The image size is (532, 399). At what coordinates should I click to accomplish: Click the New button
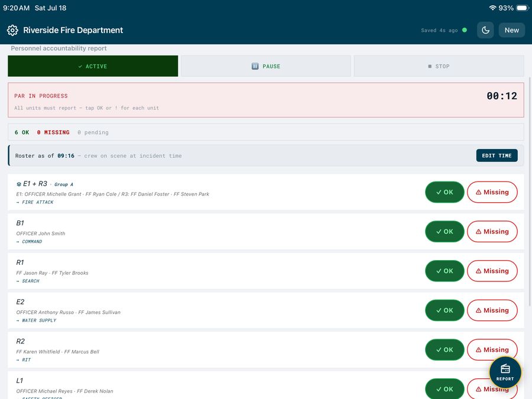pos(512,30)
